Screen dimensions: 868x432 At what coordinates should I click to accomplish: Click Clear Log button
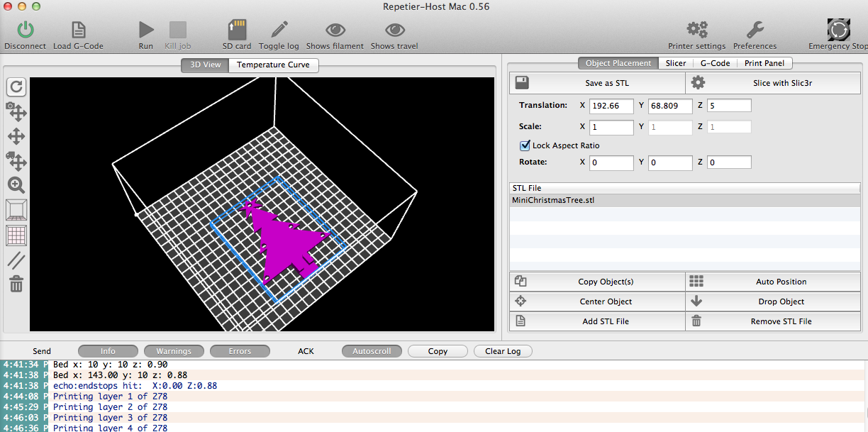pyautogui.click(x=503, y=351)
